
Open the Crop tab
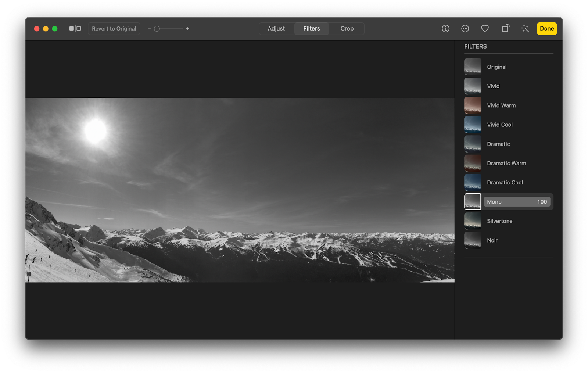[x=346, y=28]
